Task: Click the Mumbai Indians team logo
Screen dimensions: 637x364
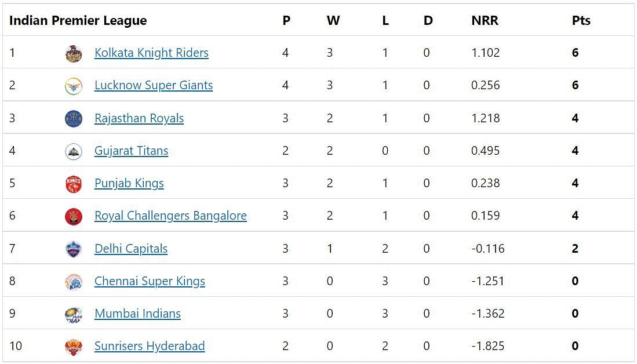Action: pyautogui.click(x=74, y=314)
